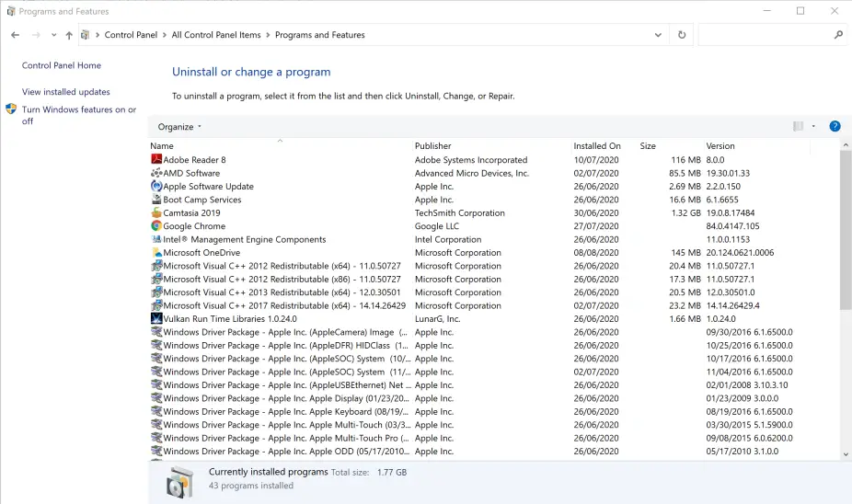Screen dimensions: 852x504
Task: Expand the chevron after Control Panel breadcrumb
Action: [x=164, y=35]
